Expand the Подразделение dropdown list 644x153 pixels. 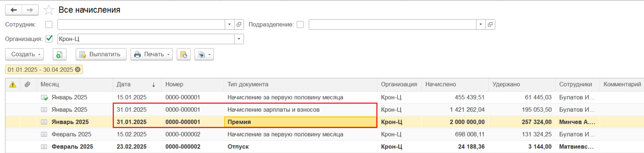481,24
